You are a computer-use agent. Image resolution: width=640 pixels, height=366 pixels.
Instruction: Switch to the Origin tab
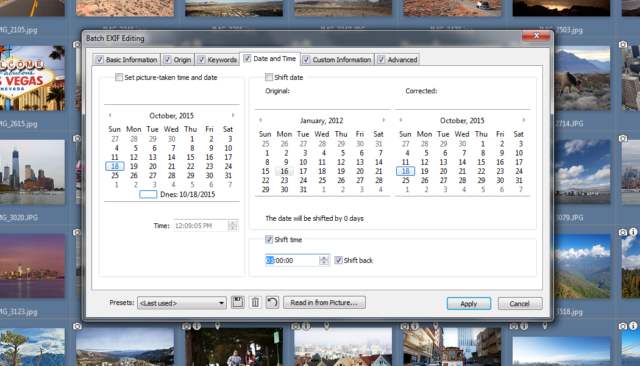pos(178,60)
